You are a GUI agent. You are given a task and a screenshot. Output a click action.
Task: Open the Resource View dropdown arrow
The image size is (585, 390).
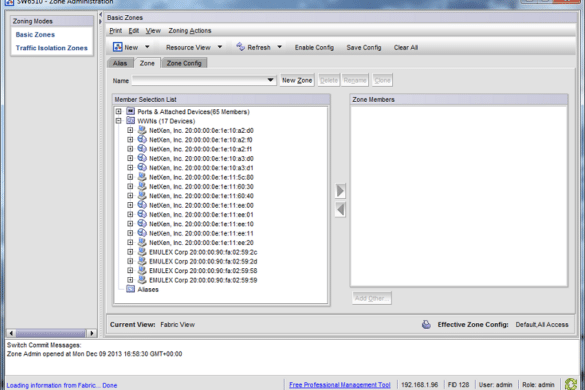[x=220, y=47]
